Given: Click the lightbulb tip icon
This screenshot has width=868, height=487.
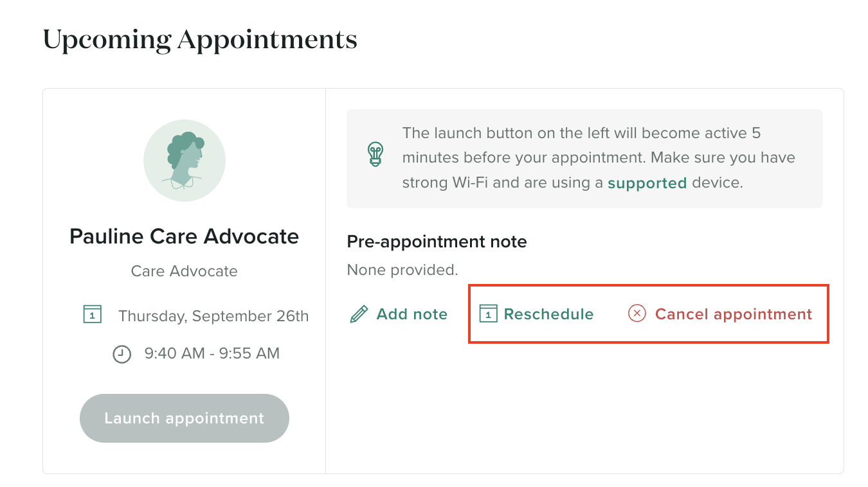Looking at the screenshot, I should [x=375, y=154].
